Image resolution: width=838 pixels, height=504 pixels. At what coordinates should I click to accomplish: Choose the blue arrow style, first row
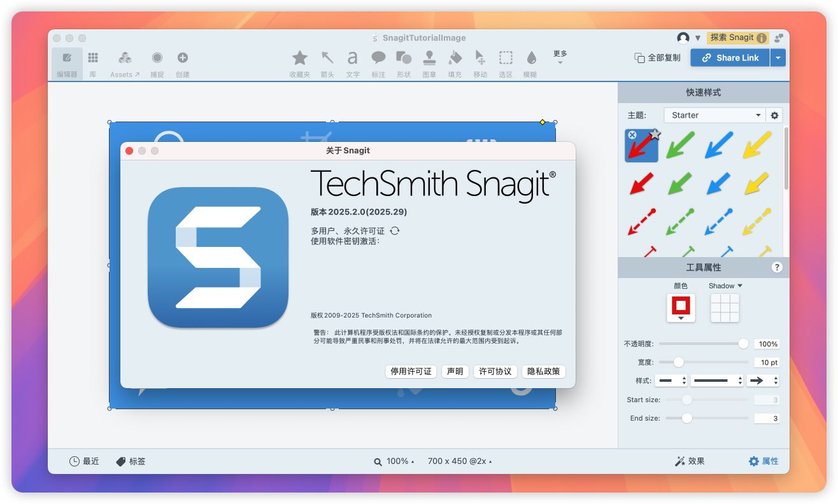pyautogui.click(x=718, y=145)
